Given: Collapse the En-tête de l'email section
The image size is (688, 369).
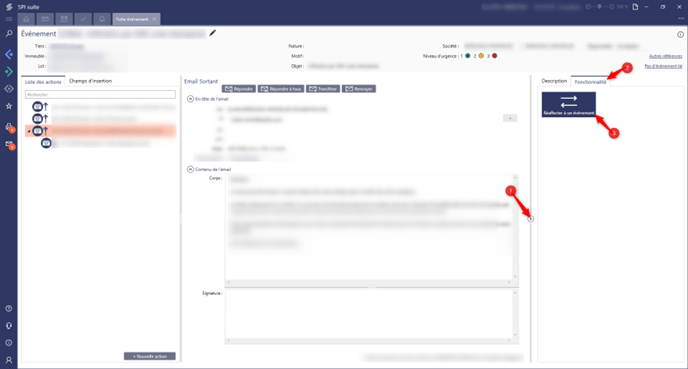Looking at the screenshot, I should pos(190,99).
